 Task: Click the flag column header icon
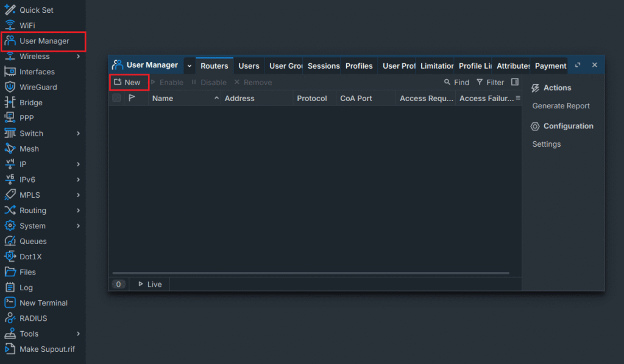[x=132, y=98]
